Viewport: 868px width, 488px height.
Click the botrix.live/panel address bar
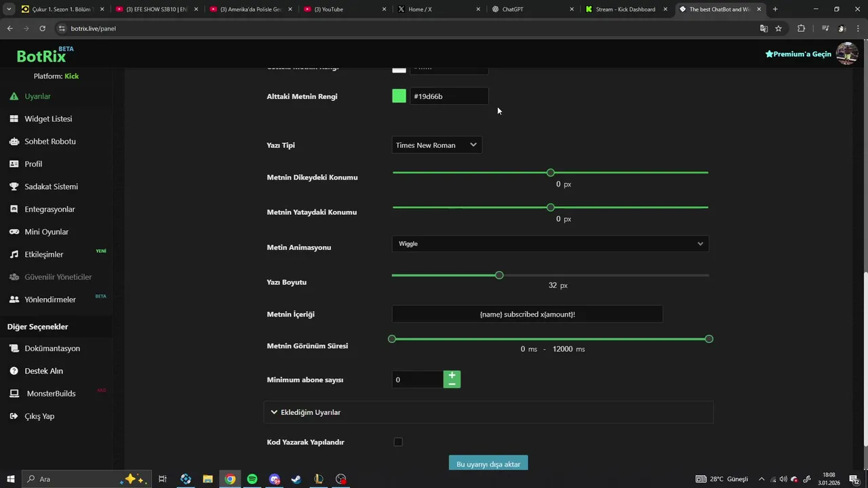click(403, 28)
